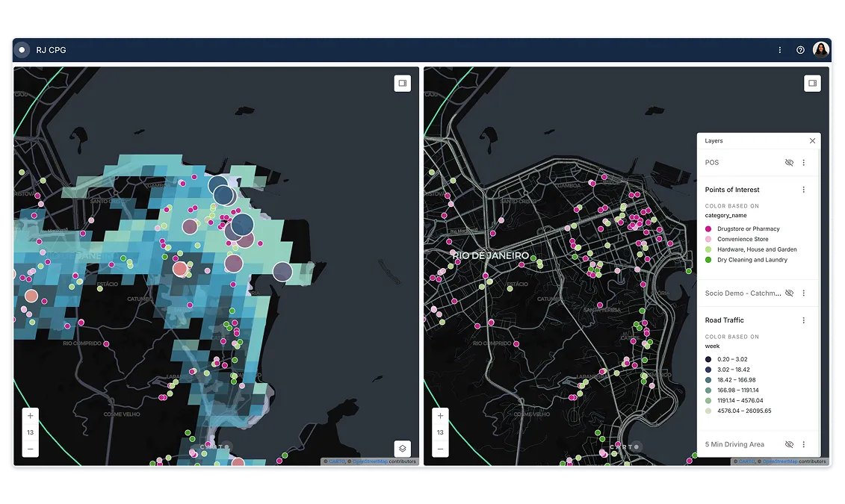Click the split-view icon on the right map
The image size is (845, 504).
(x=812, y=83)
